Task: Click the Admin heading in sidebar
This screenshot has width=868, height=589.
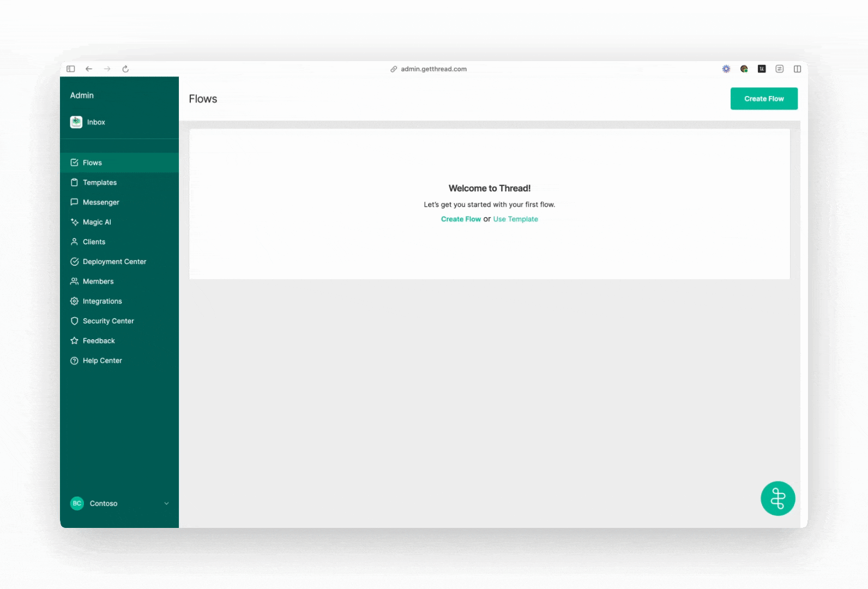Action: coord(82,95)
